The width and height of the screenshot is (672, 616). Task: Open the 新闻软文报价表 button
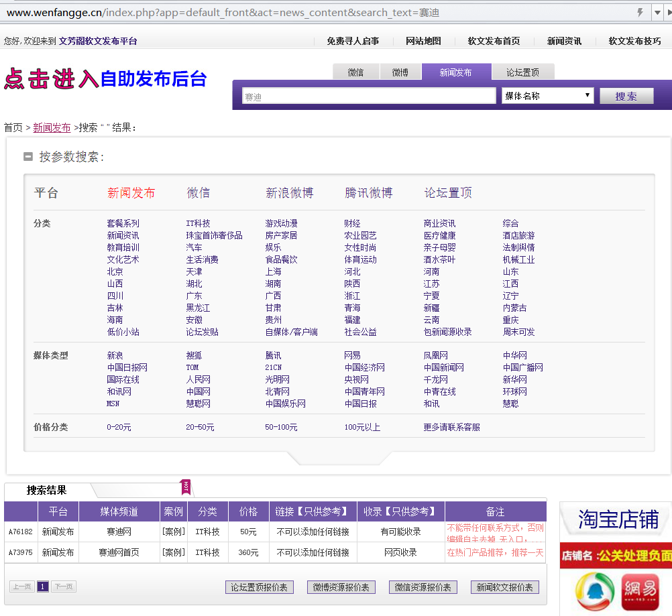(x=505, y=587)
